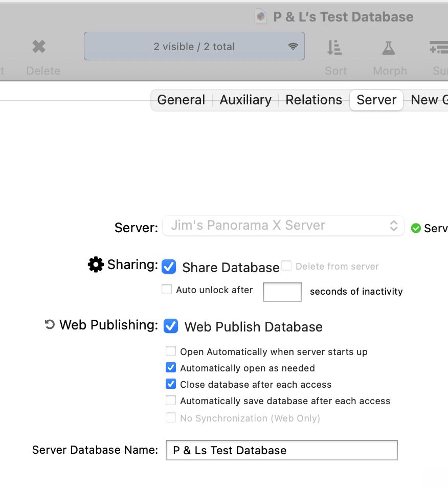This screenshot has height=487, width=448.
Task: Enable Open Automatically when server starts up
Action: 171,351
